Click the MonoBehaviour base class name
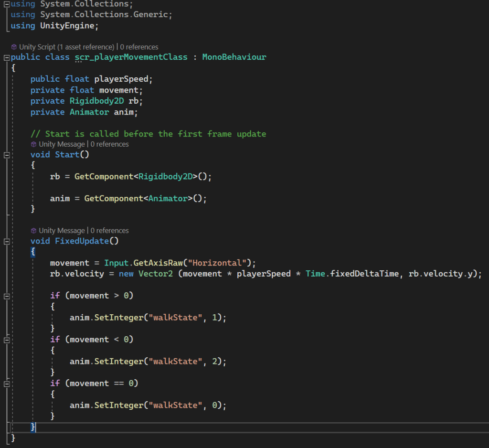The height and width of the screenshot is (448, 489). coord(234,57)
